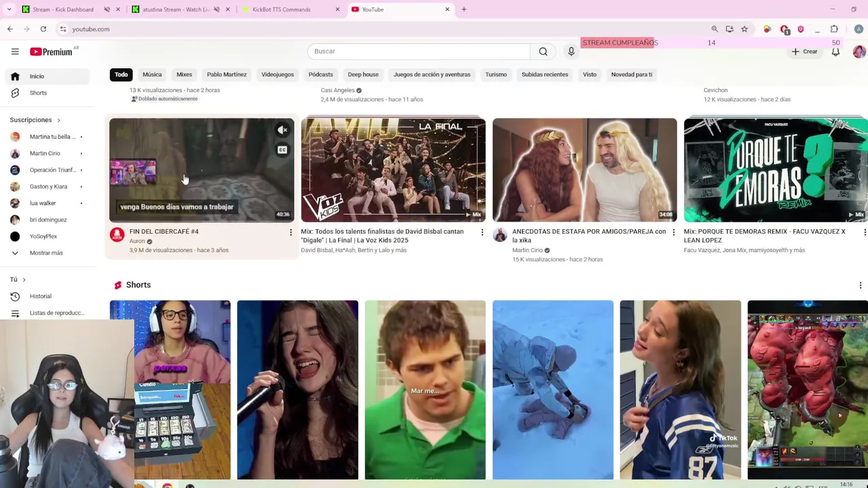Click Martin Cirio avatar under ANECDOTAS video

pos(500,235)
